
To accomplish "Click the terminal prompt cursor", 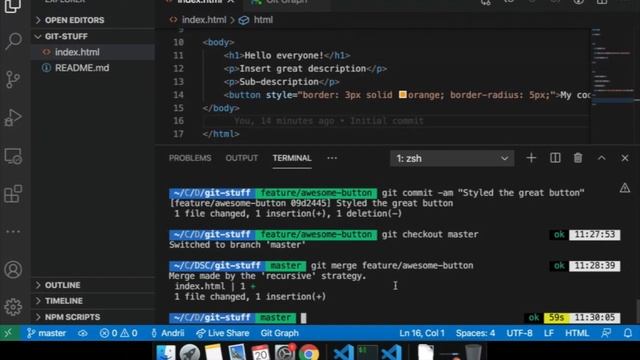I will pyautogui.click(x=303, y=318).
